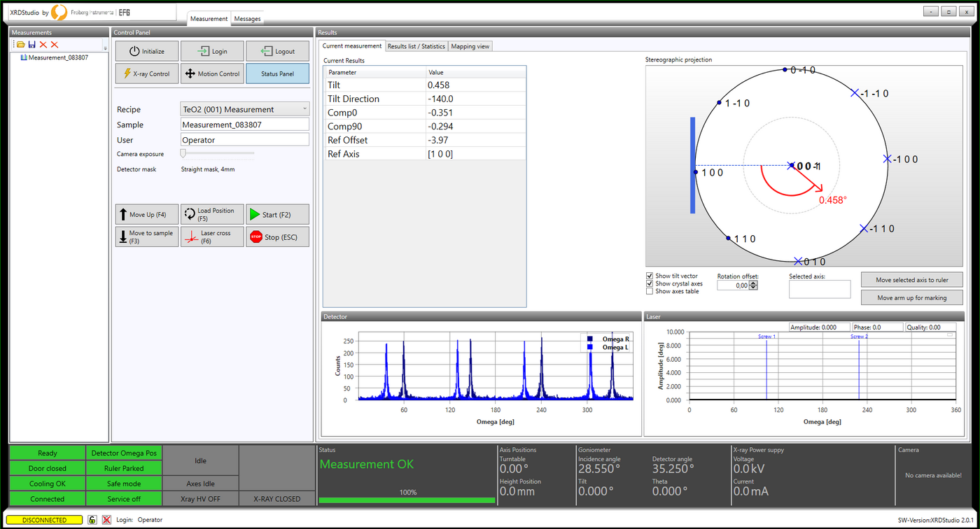
Task: Select the 1 -1 0 axis dot on projection
Action: (x=720, y=103)
